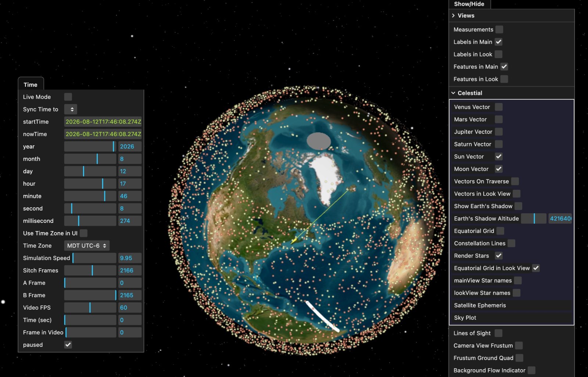
Task: Click the Simulation Speed slider
Action: (90, 258)
